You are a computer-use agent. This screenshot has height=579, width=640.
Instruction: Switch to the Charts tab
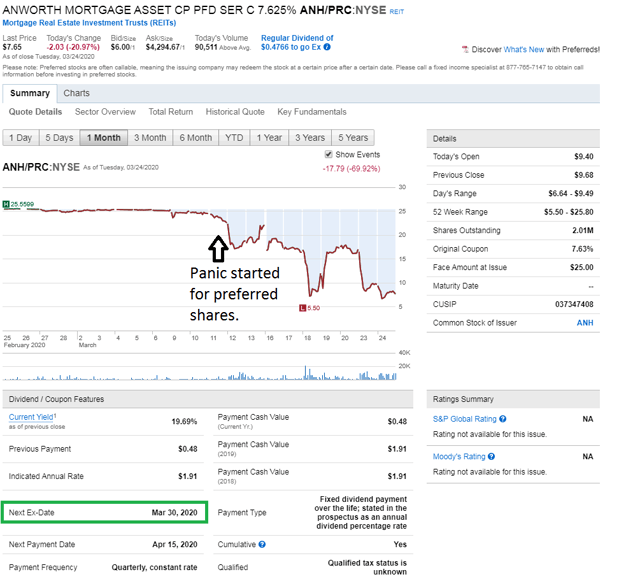click(x=76, y=93)
